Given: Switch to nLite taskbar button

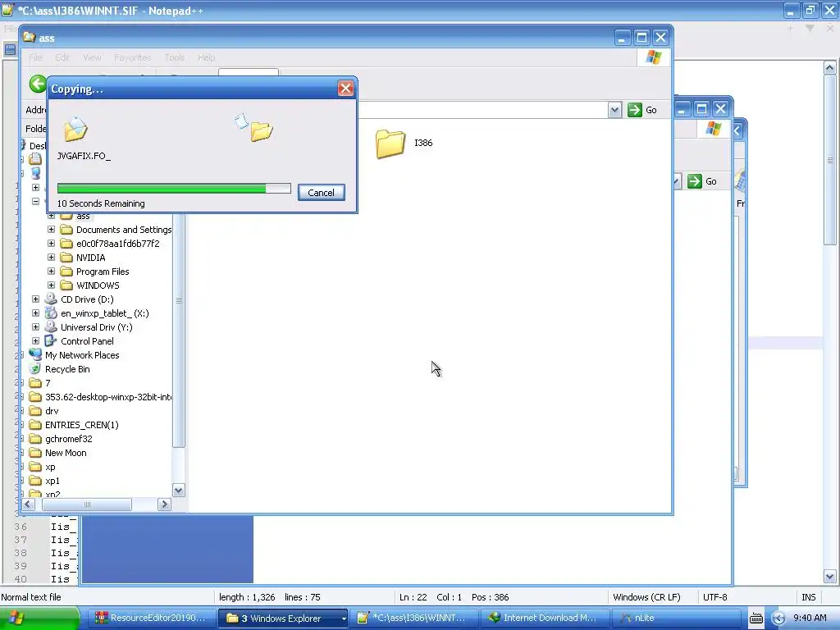Looking at the screenshot, I should click(677, 618).
